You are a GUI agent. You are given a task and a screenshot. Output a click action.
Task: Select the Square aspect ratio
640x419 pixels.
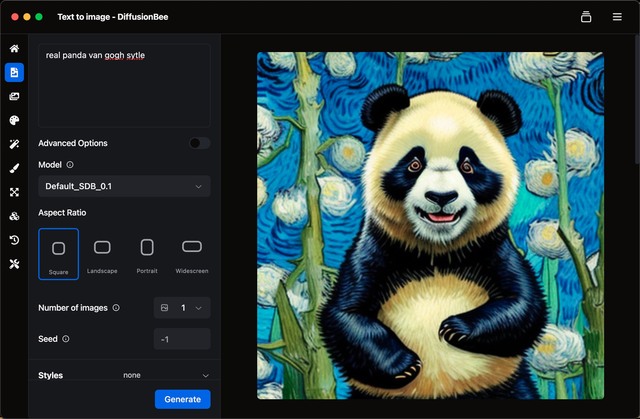coord(58,254)
